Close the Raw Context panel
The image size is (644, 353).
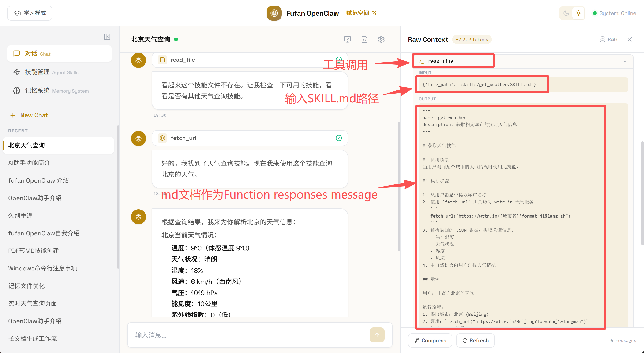(x=629, y=40)
